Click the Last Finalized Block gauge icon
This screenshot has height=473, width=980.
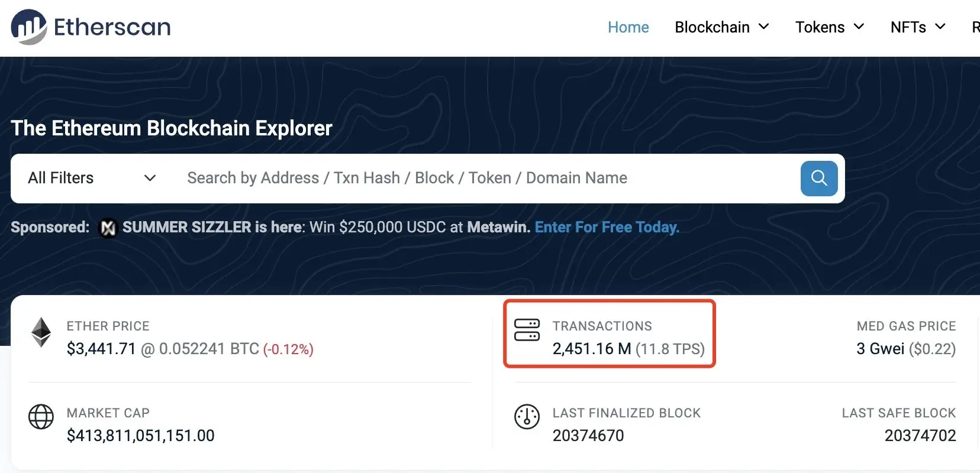(x=527, y=417)
